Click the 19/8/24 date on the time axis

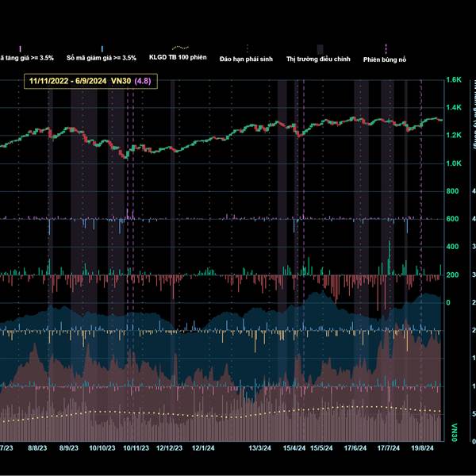click(422, 448)
